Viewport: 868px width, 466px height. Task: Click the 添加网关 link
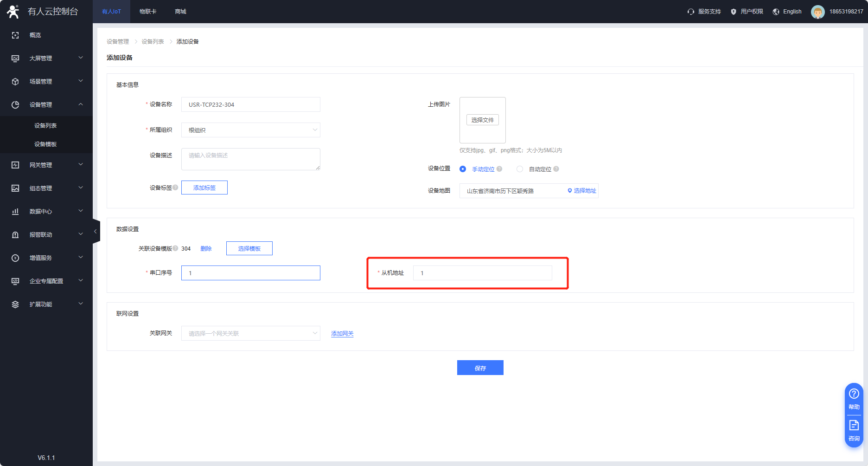point(342,334)
